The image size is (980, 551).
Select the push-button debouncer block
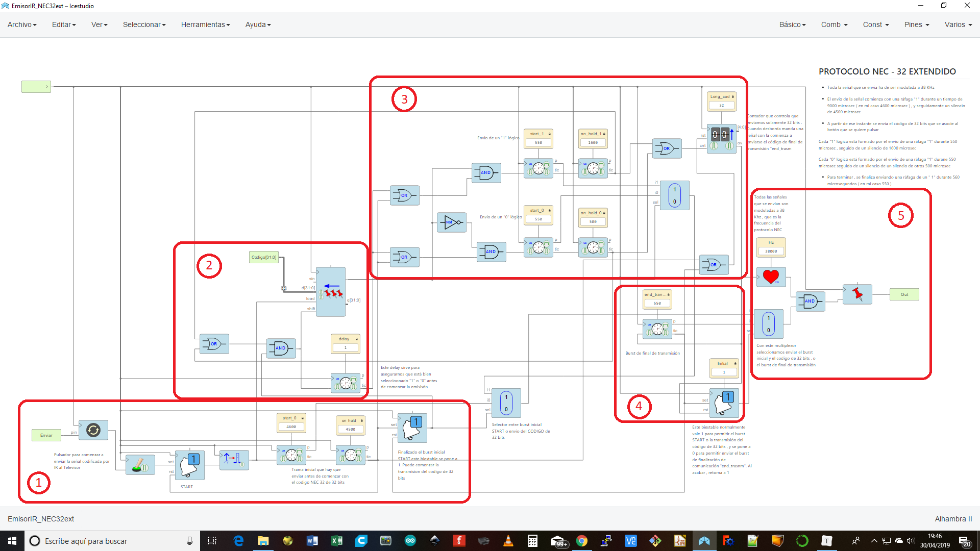coord(140,465)
